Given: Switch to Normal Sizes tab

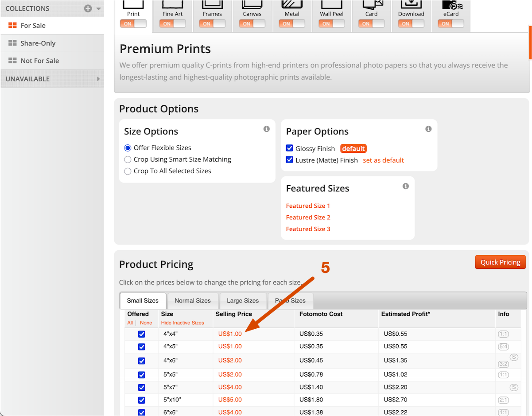Looking at the screenshot, I should (x=193, y=300).
